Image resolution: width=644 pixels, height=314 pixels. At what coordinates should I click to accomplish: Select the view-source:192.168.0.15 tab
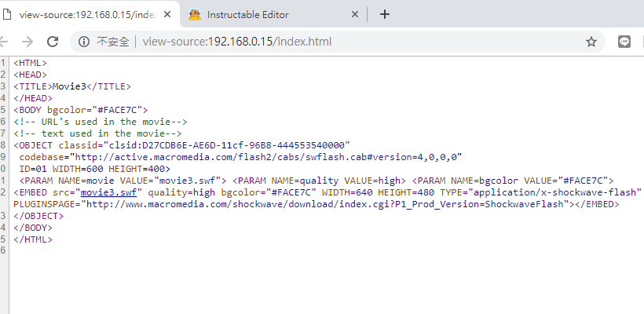(88, 14)
